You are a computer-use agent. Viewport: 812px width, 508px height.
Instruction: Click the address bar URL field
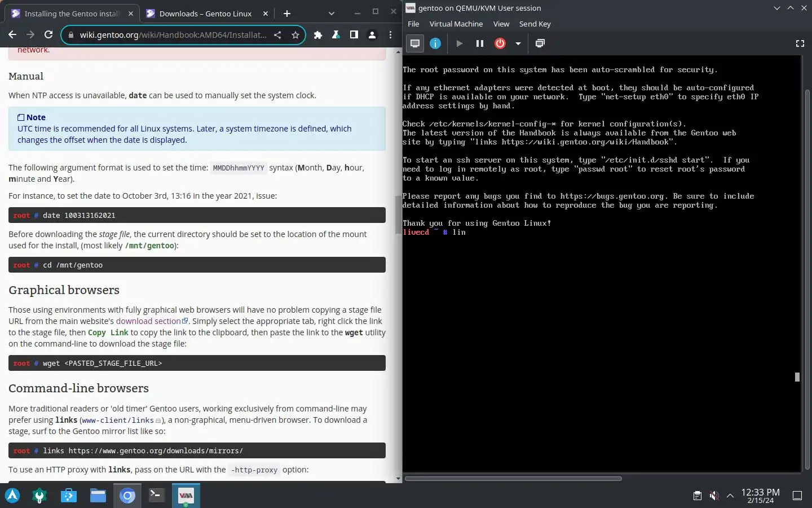point(173,35)
